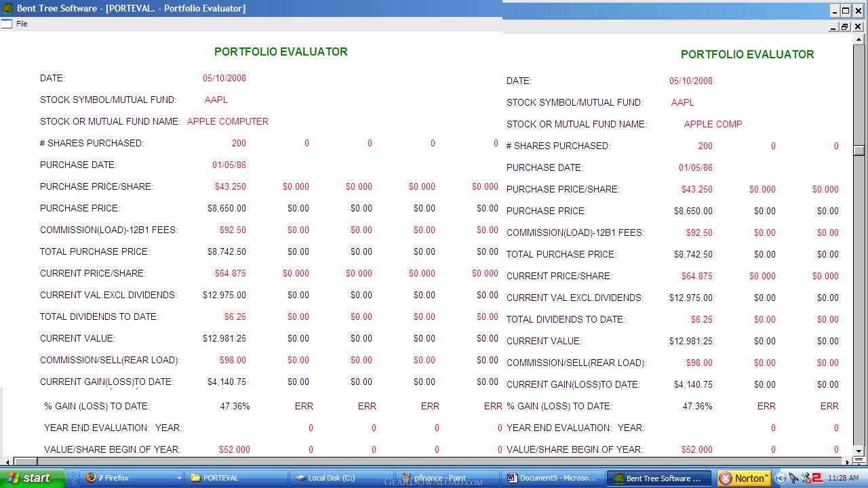Click the child window icon beside File

(7, 24)
